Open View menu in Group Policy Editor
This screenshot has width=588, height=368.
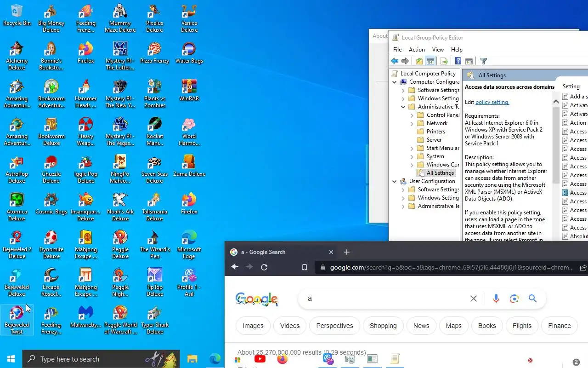438,50
